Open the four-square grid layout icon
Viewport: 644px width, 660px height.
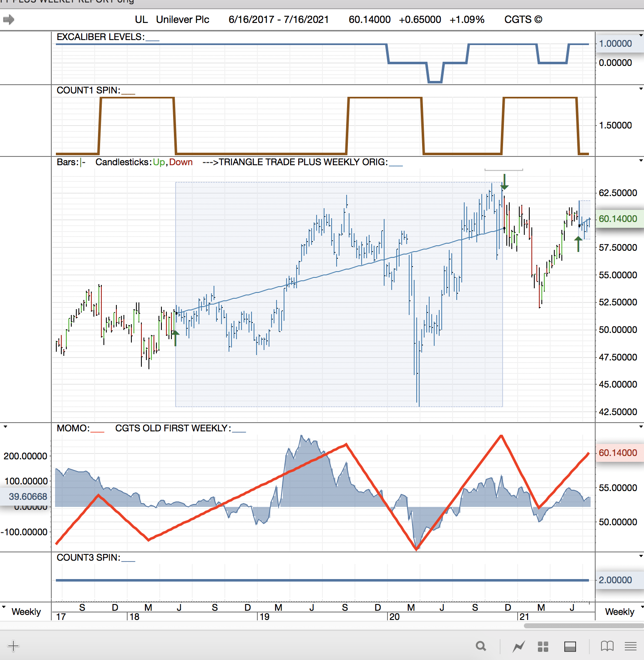[543, 647]
